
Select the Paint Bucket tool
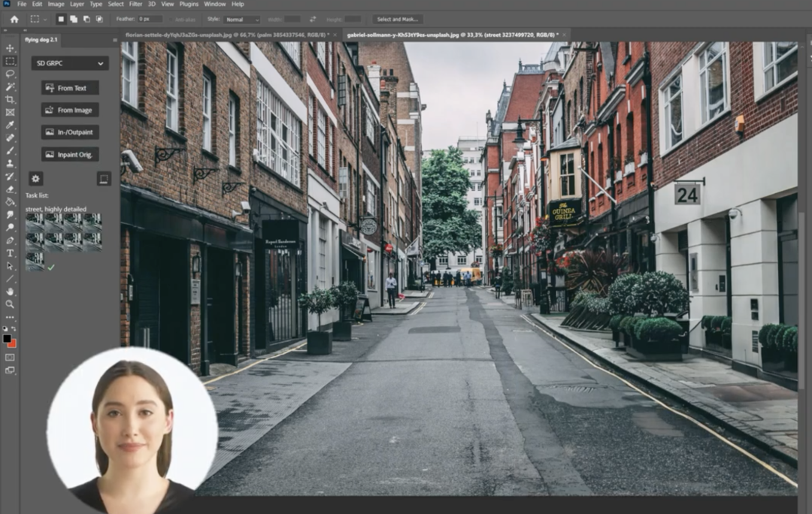coord(10,202)
